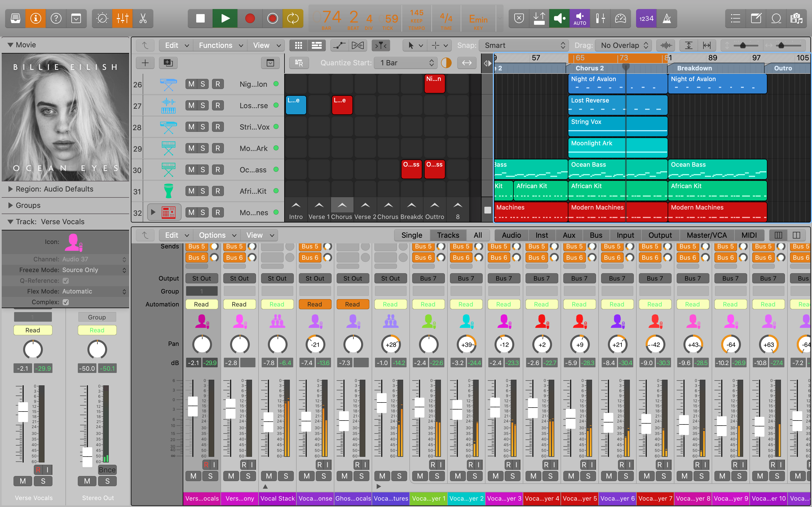The width and height of the screenshot is (812, 507).
Task: Mute the African Kit track 31
Action: pyautogui.click(x=191, y=191)
